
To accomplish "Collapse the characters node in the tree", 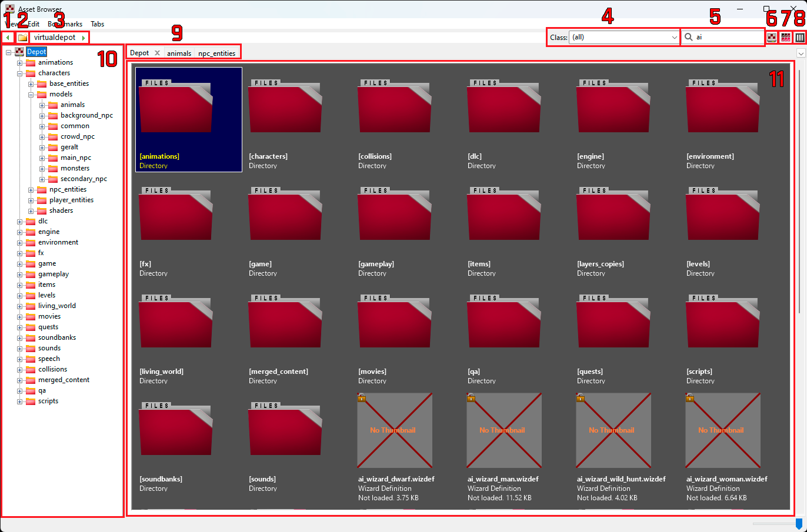I will click(20, 73).
